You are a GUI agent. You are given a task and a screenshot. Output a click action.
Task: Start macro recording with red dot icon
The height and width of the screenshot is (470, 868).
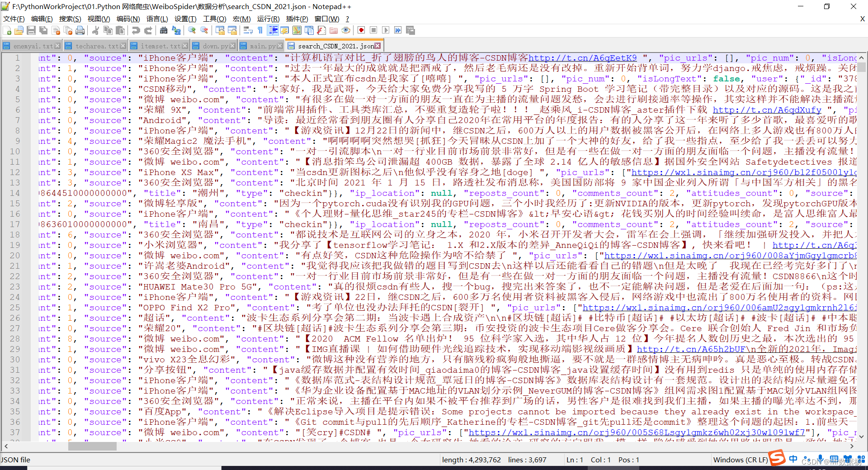(361, 30)
